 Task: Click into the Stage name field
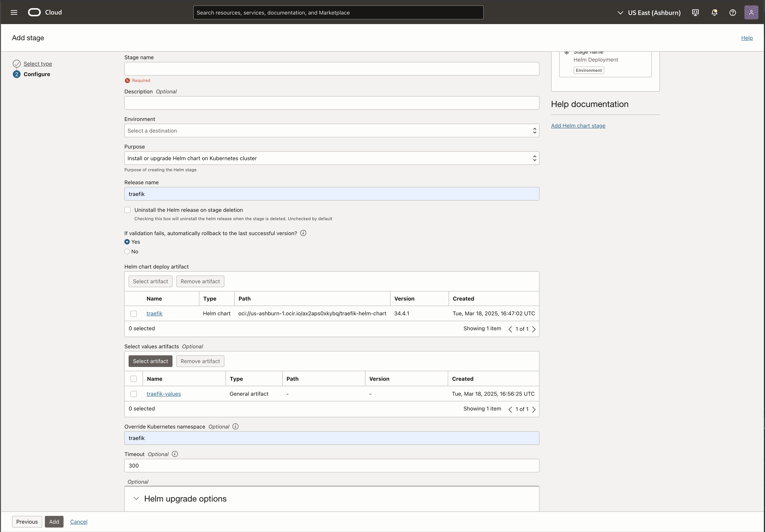click(331, 69)
